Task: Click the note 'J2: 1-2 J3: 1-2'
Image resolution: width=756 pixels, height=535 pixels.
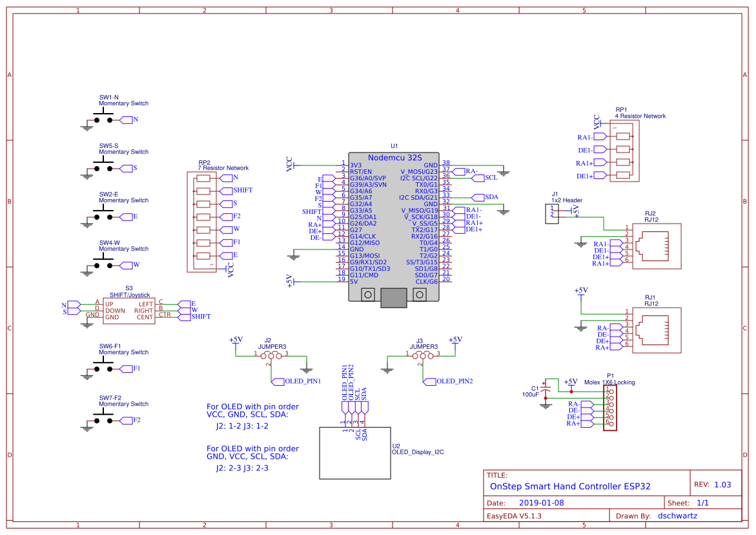Action: point(242,426)
